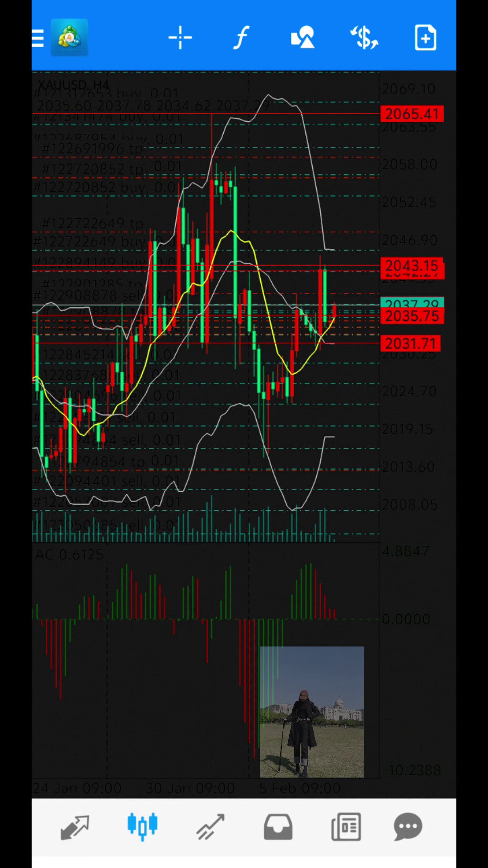
Task: Open the symbol switch dollar icon
Action: [364, 38]
